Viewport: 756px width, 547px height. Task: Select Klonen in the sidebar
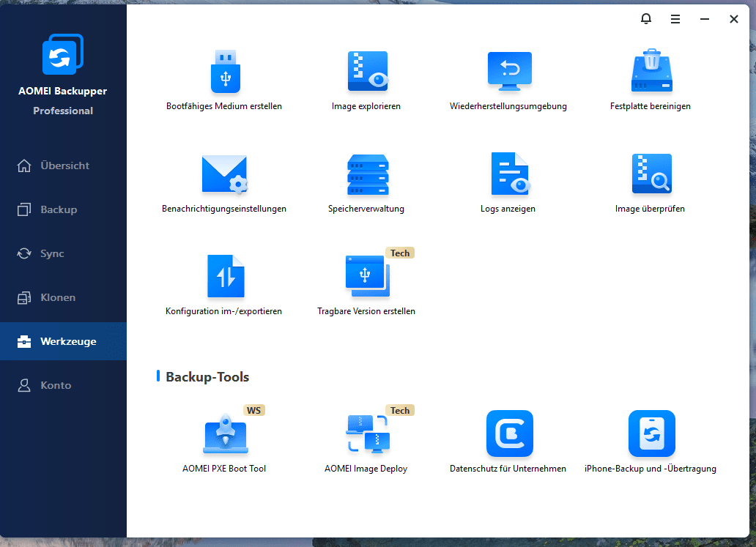63,297
